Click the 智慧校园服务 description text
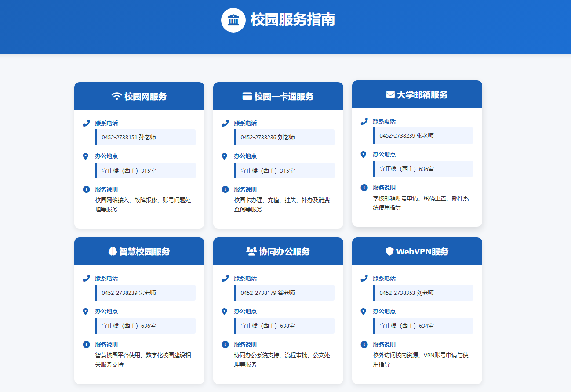 pyautogui.click(x=143, y=359)
